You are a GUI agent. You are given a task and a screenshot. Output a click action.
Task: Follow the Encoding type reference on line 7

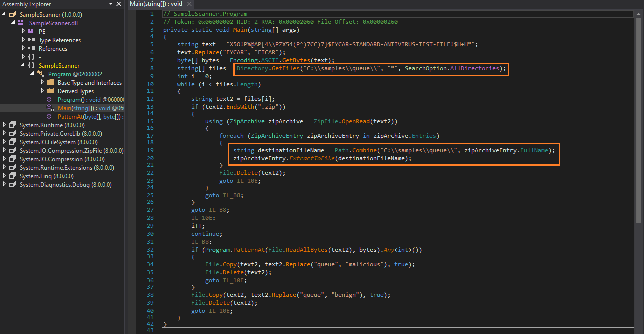[244, 60]
